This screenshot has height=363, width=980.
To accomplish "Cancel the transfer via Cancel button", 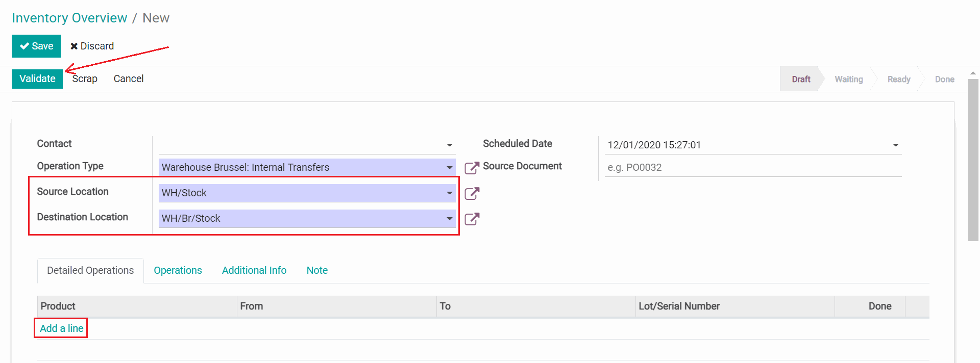I will click(x=129, y=79).
